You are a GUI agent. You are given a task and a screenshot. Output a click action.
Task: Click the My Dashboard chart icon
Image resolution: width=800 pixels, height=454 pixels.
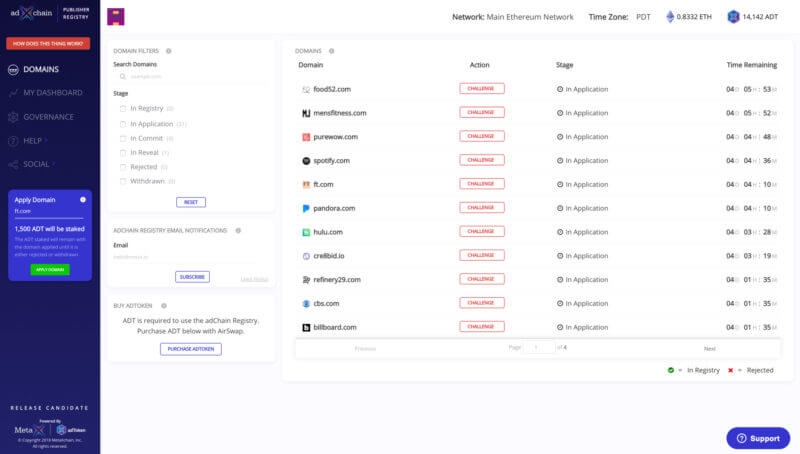(13, 93)
